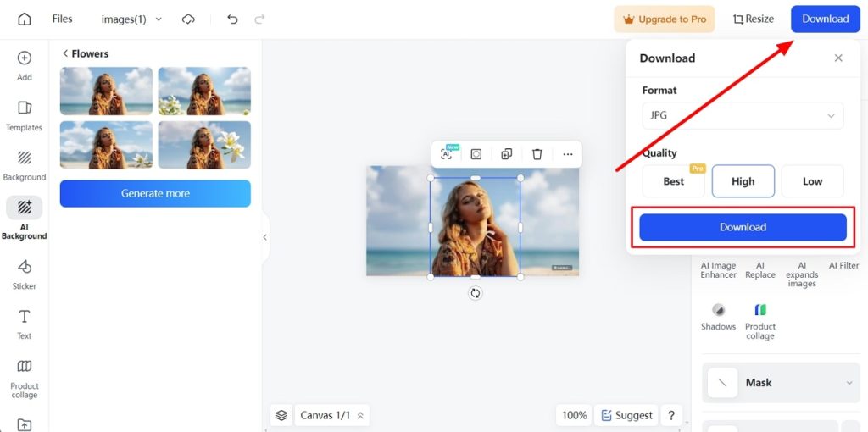Click the delete trash icon above image
The width and height of the screenshot is (868, 432).
click(x=537, y=154)
